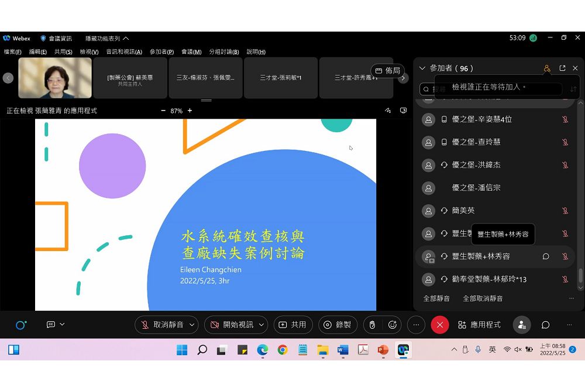Image resolution: width=585 pixels, height=392 pixels.
Task: Zoom out shared content with minus
Action: tap(163, 111)
